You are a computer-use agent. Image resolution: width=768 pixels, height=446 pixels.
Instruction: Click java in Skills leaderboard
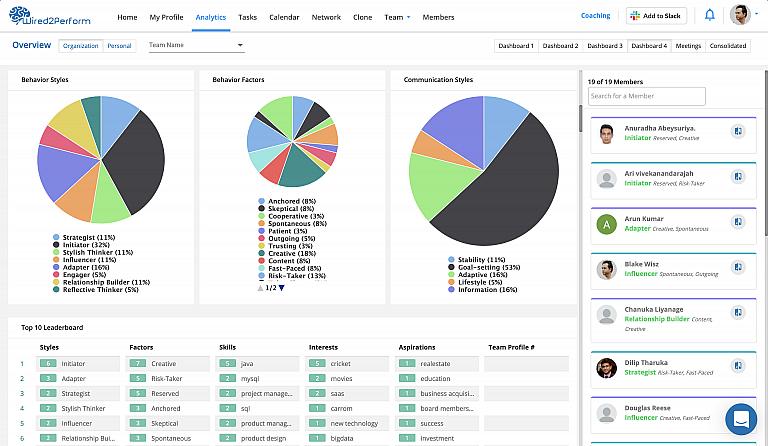tap(258, 363)
